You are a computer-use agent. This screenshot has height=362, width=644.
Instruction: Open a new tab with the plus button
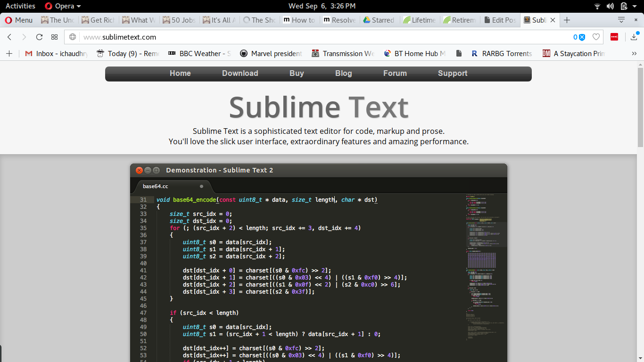point(567,20)
